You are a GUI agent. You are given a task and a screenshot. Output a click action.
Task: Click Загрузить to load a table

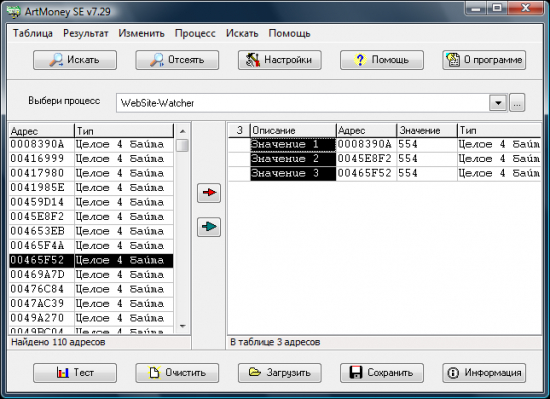(280, 373)
